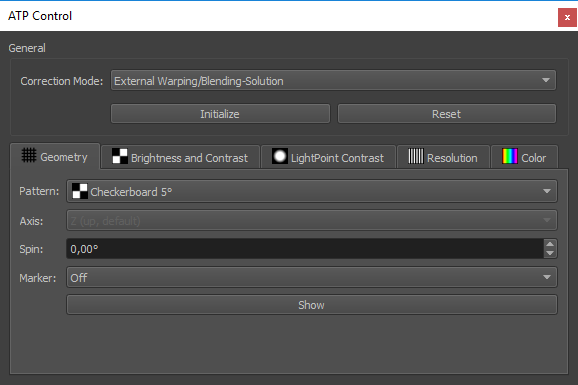Close the ATP Control window
The width and height of the screenshot is (578, 385).
[x=567, y=17]
